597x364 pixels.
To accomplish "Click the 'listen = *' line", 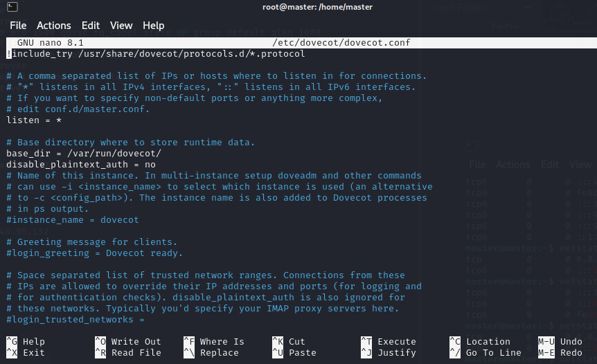I will [34, 120].
